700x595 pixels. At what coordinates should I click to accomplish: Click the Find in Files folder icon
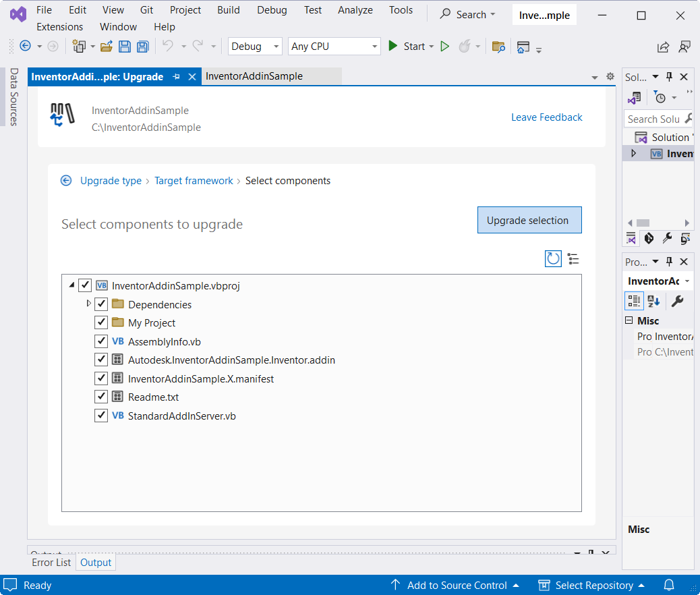coord(498,47)
